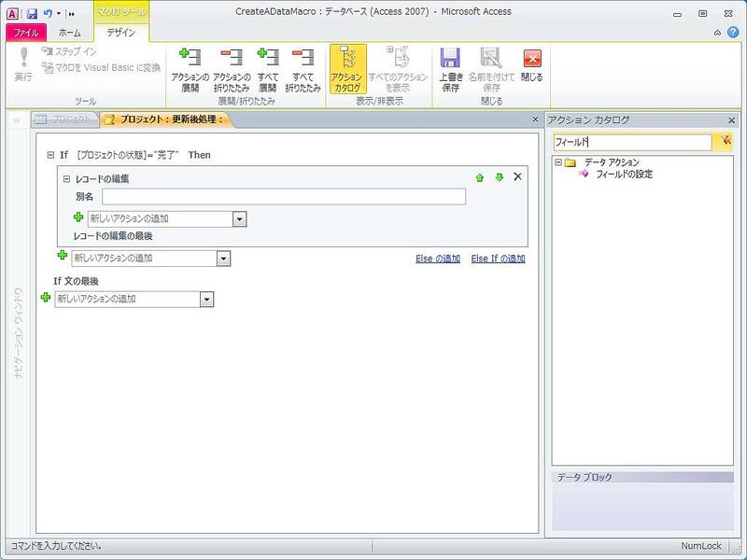Click アクションの展開 expand action icon

[190, 70]
